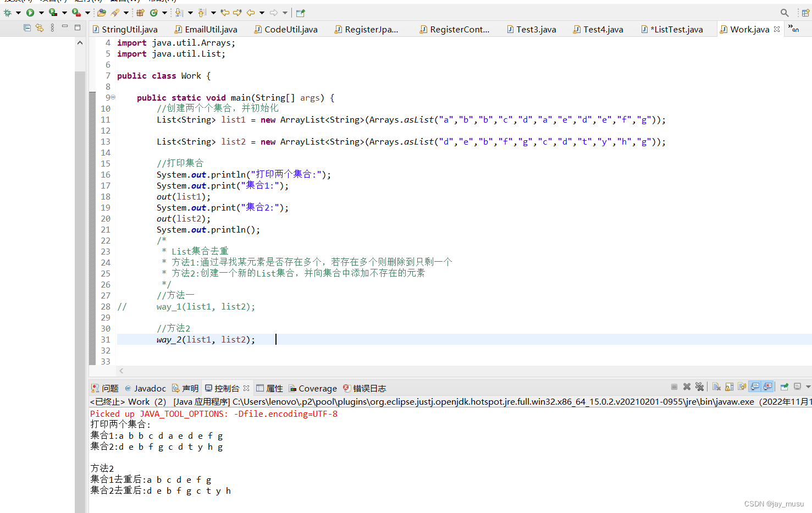Viewport: 812px width, 513px height.
Task: Open the Debug button dropdown arrow
Action: click(x=19, y=12)
